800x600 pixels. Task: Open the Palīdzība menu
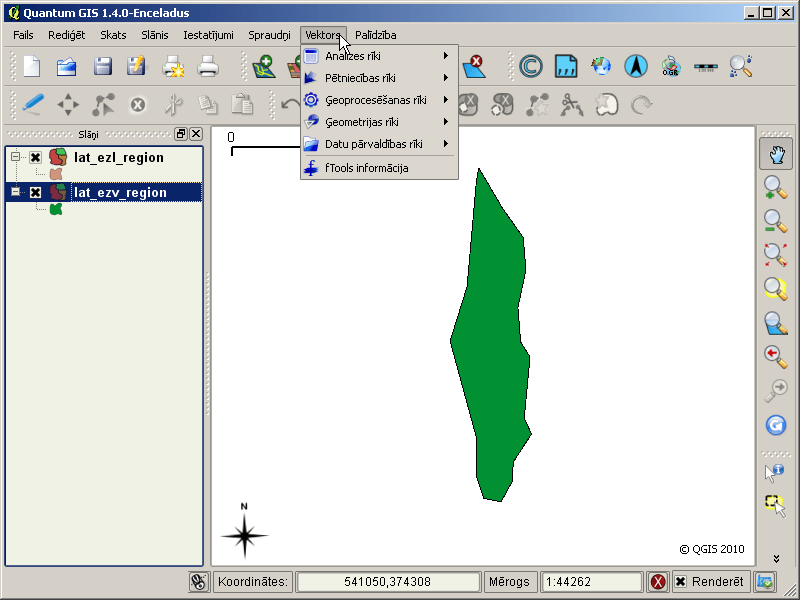click(376, 35)
